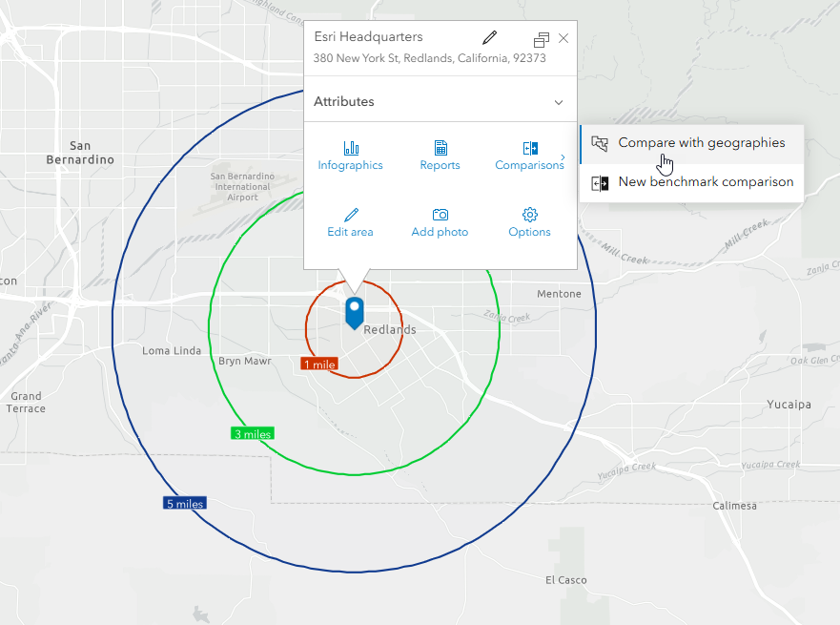
Task: Click Loma Linda map label
Action: pyautogui.click(x=172, y=350)
